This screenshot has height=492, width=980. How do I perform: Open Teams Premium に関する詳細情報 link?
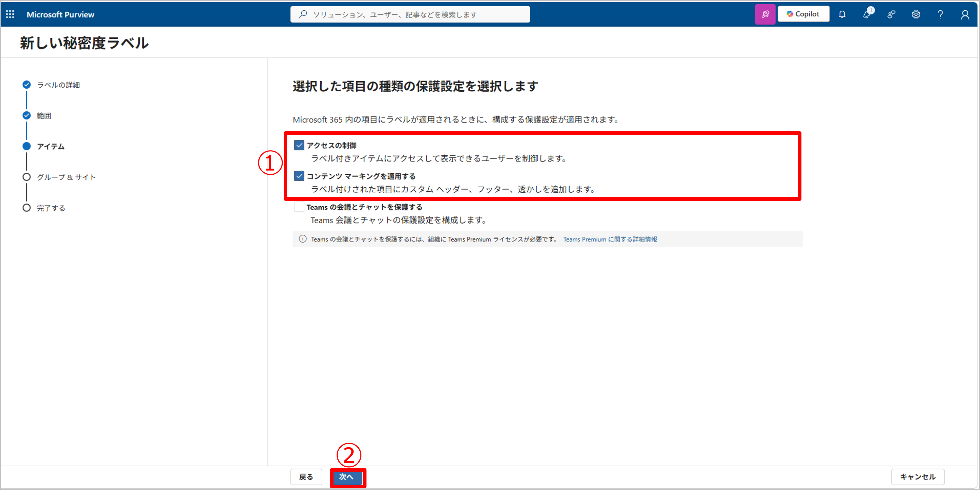[x=610, y=239]
